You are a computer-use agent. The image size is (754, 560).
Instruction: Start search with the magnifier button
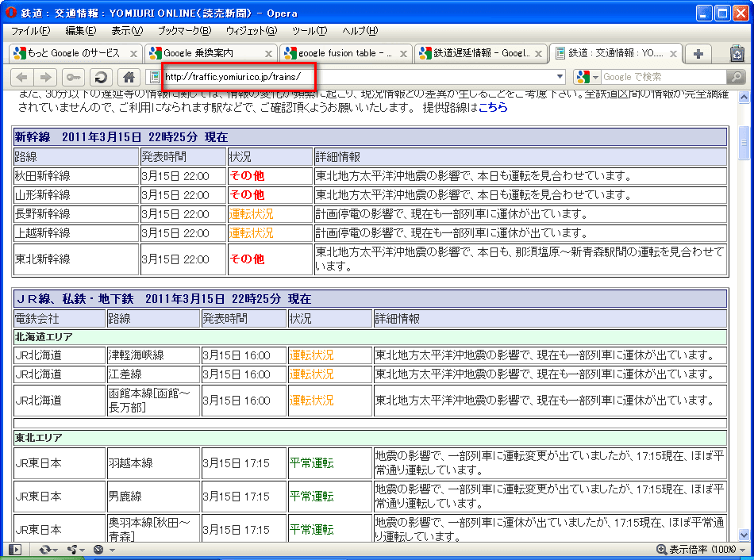tap(735, 77)
